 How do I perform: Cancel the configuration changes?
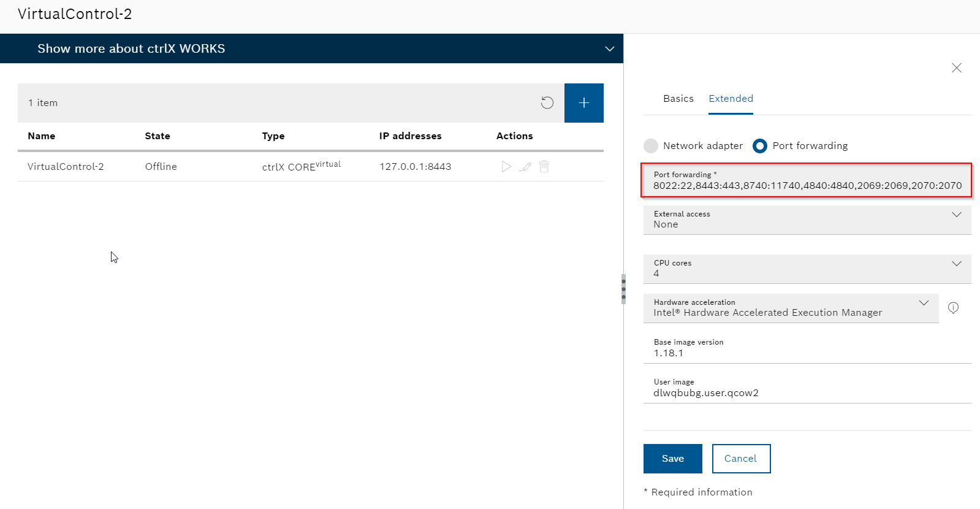pyautogui.click(x=741, y=459)
